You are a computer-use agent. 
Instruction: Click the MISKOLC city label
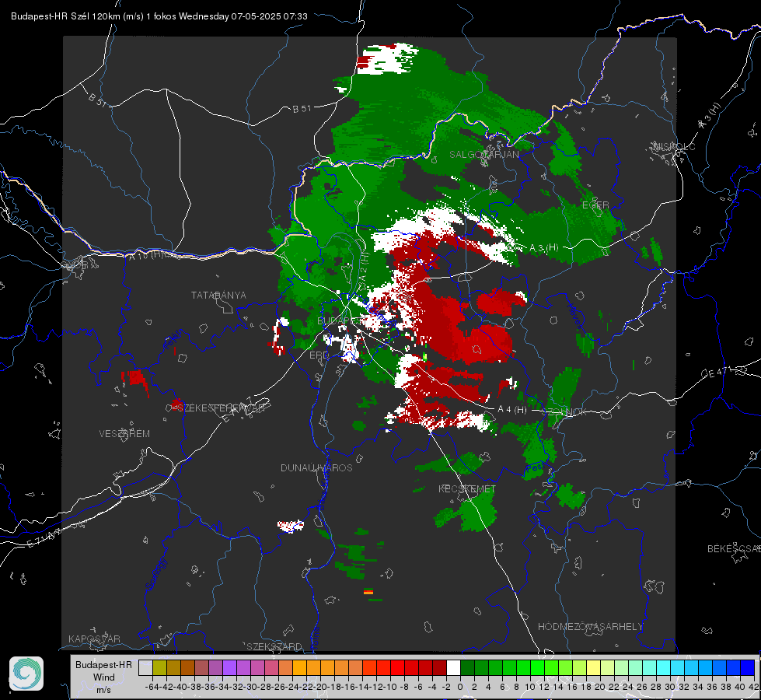click(674, 147)
